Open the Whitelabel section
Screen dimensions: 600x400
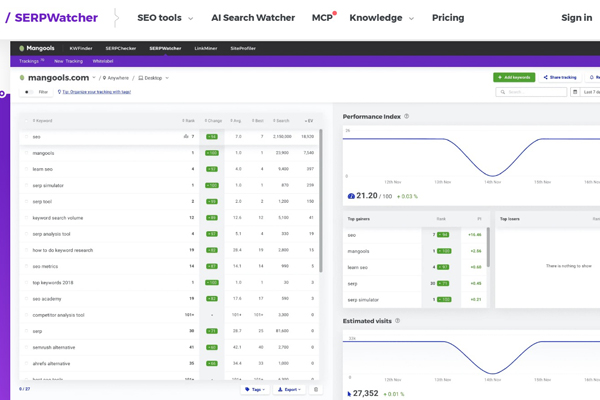(x=103, y=61)
